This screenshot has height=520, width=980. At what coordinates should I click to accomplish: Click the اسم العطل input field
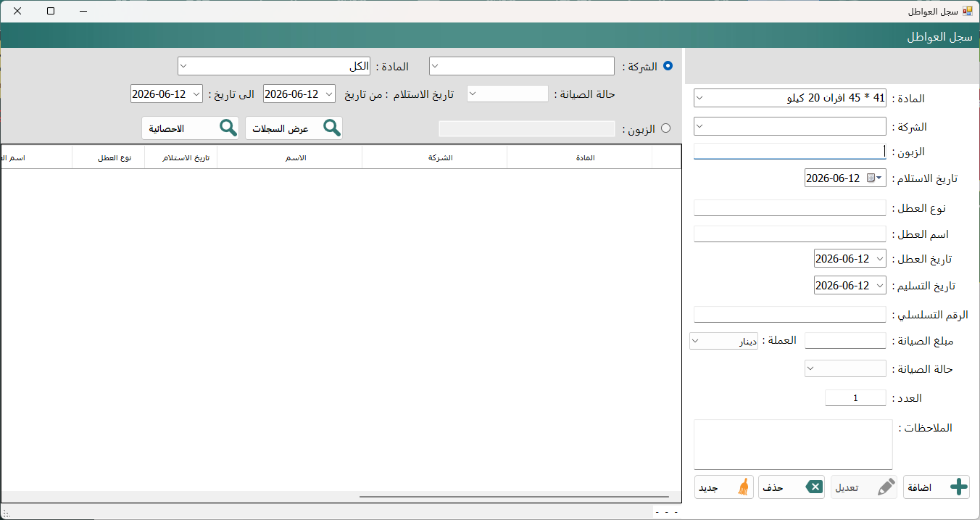pyautogui.click(x=790, y=234)
